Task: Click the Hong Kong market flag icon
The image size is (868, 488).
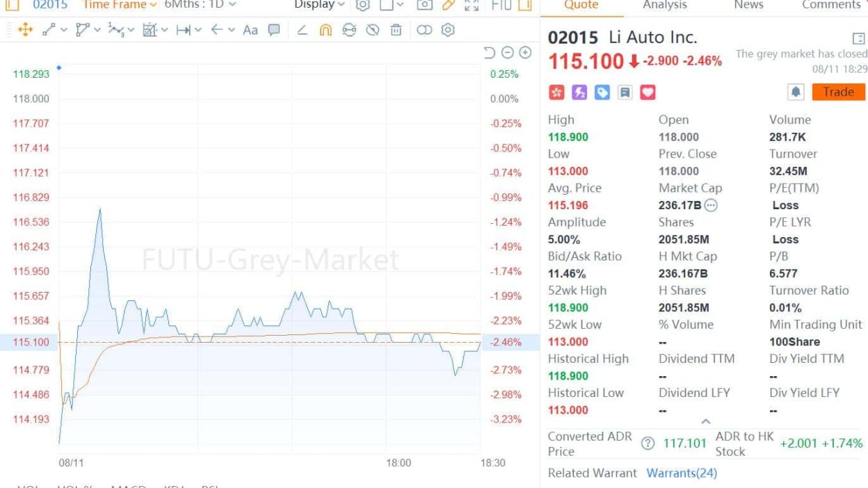Action: [x=556, y=92]
